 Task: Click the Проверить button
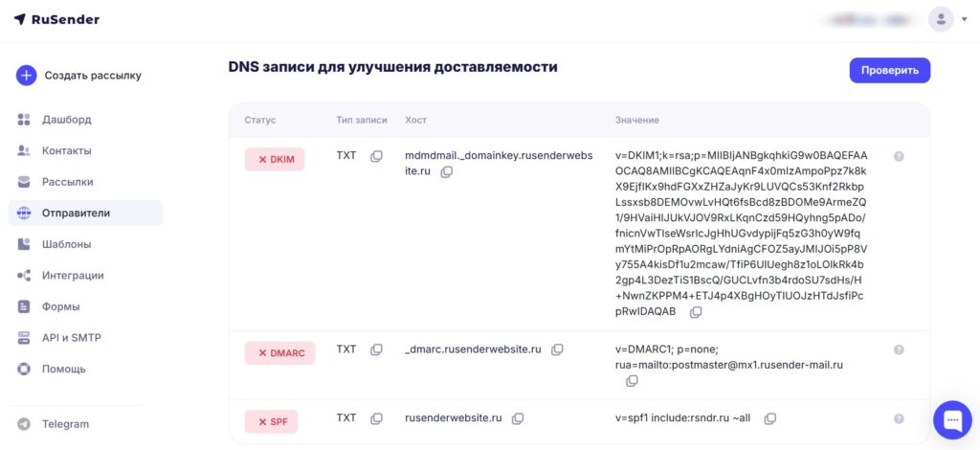click(x=889, y=70)
